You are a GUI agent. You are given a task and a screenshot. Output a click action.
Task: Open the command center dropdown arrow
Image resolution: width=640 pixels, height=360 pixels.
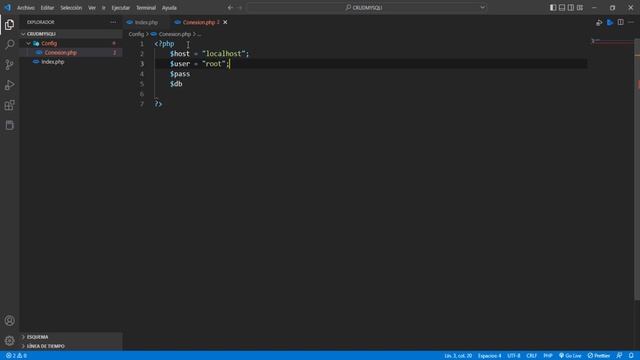(483, 7)
